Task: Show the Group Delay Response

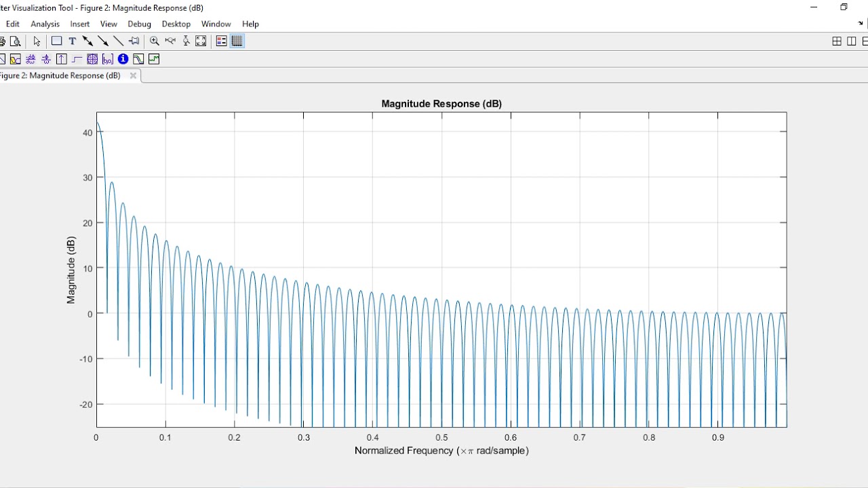Action: point(31,59)
